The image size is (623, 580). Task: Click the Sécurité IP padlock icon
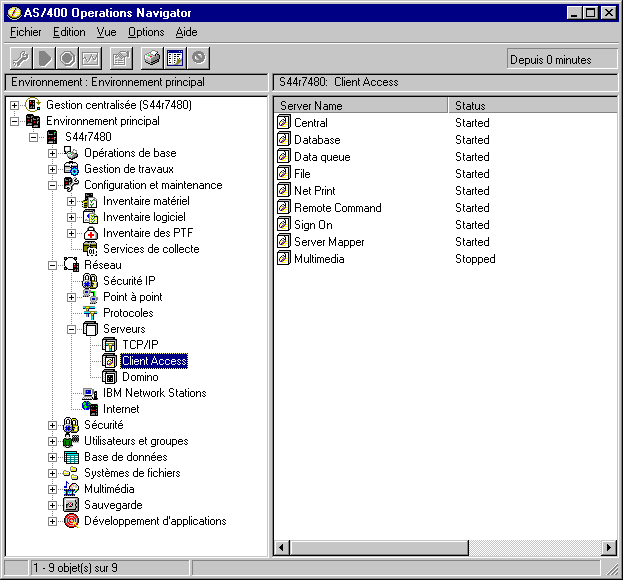tap(90, 281)
